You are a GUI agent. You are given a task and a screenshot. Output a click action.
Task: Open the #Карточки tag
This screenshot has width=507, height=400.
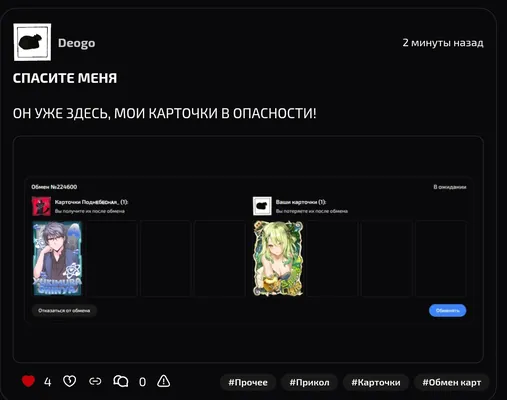point(376,382)
